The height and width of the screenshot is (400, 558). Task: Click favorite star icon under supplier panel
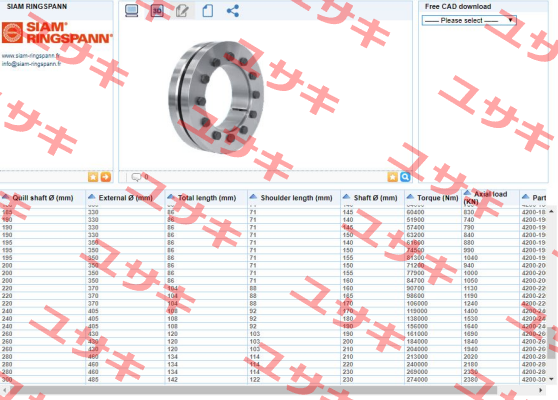[93, 177]
